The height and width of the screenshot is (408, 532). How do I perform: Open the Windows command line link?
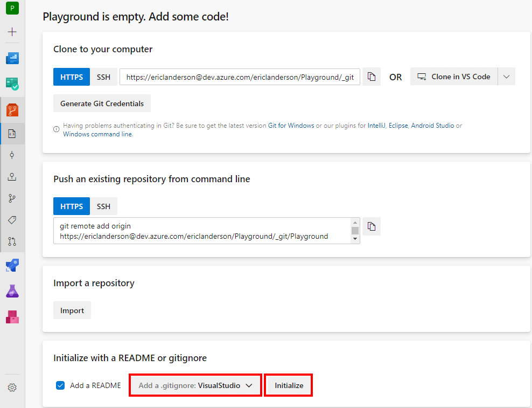(97, 134)
